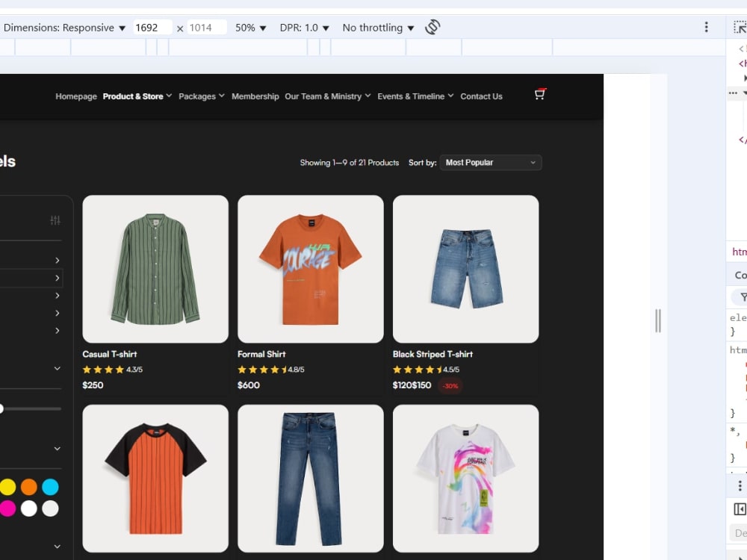Click the price range slider handle

tap(1, 408)
